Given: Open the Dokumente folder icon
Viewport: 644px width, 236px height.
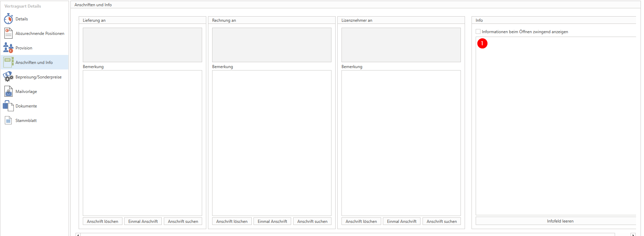Looking at the screenshot, I should pyautogui.click(x=8, y=106).
